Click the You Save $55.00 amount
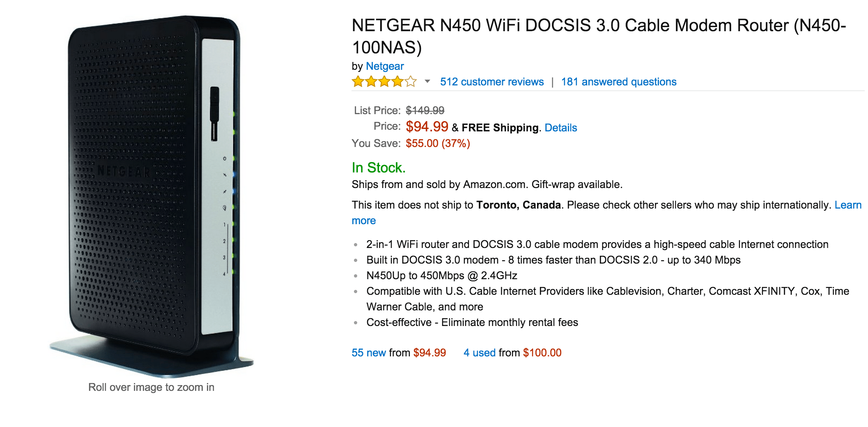The image size is (868, 427). (437, 143)
